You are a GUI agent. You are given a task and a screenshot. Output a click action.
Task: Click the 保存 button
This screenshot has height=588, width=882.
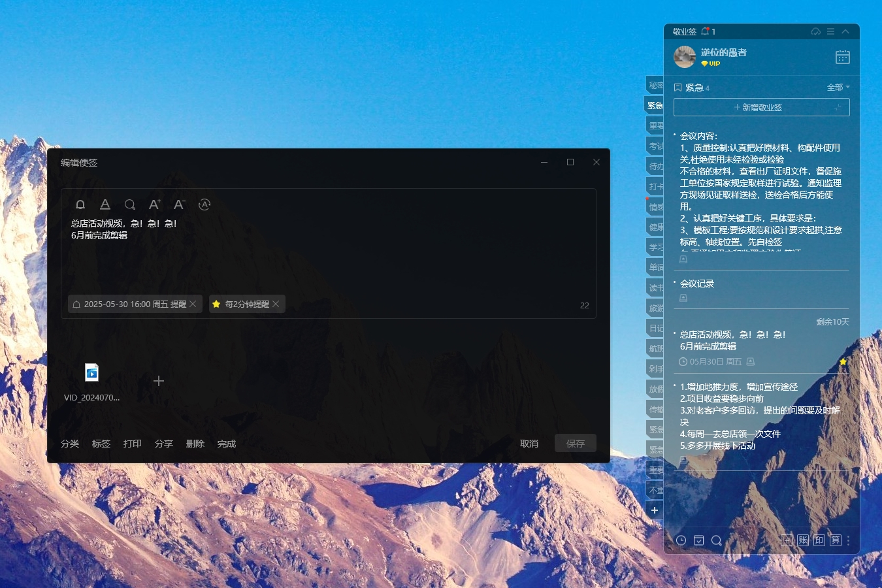(x=575, y=444)
